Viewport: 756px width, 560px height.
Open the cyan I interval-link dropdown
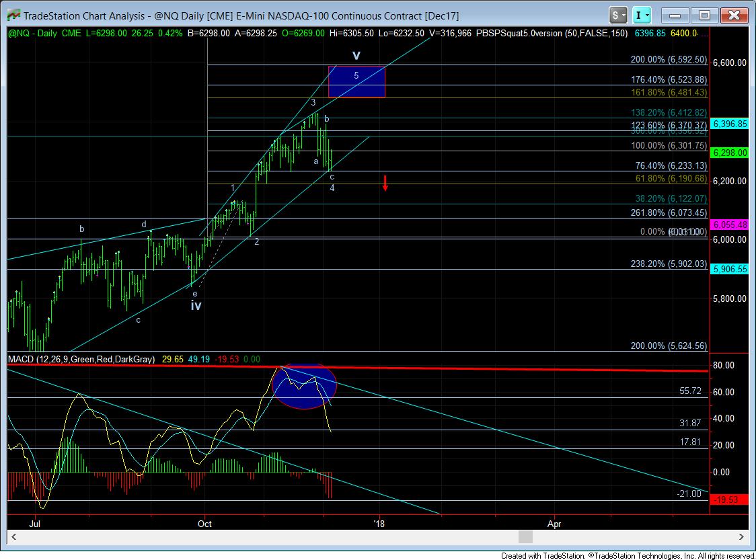pos(642,15)
